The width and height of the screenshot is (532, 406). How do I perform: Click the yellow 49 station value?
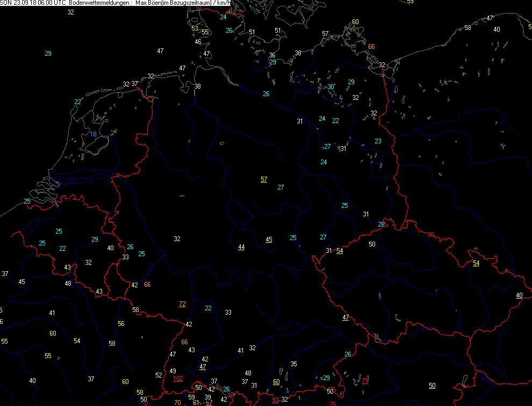[172, 371]
